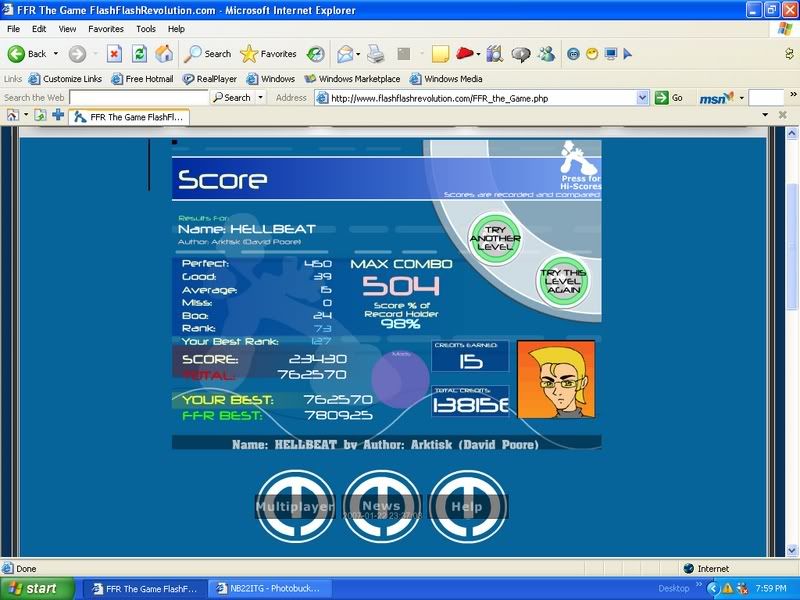Open the Favorites menu in menu bar
The width and height of the screenshot is (800, 600).
106,29
